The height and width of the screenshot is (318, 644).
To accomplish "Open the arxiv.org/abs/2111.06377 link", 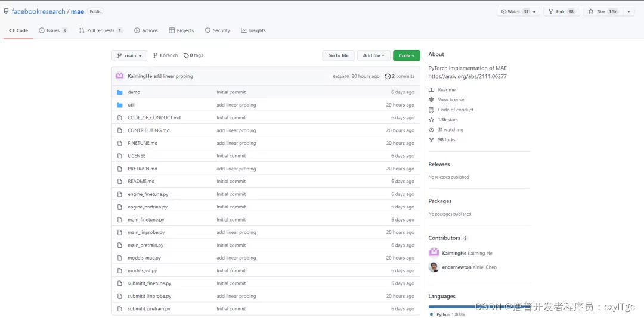I will (x=467, y=76).
